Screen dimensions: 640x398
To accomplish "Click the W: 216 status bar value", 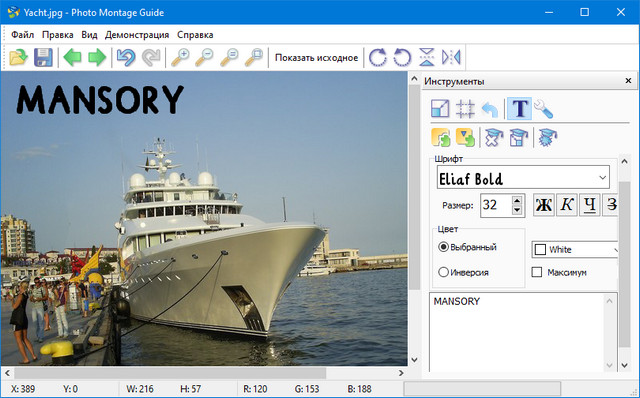I will pos(140,389).
